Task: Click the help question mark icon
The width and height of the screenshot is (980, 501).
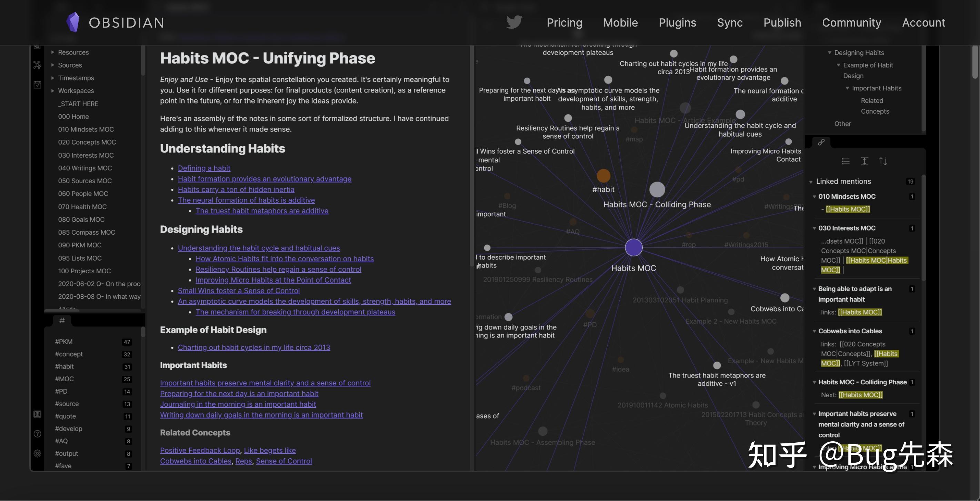Action: tap(37, 434)
